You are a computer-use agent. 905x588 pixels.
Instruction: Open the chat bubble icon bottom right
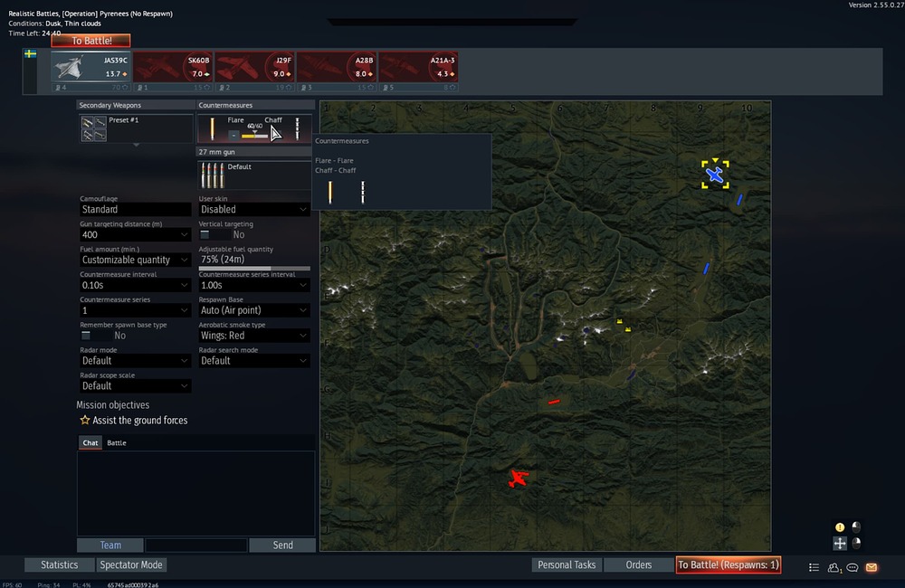852,567
